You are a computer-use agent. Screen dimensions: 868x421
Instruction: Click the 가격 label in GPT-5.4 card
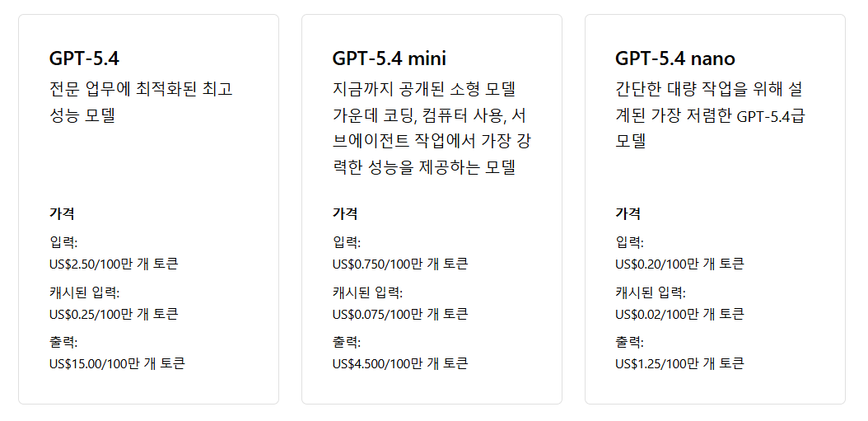(x=62, y=213)
